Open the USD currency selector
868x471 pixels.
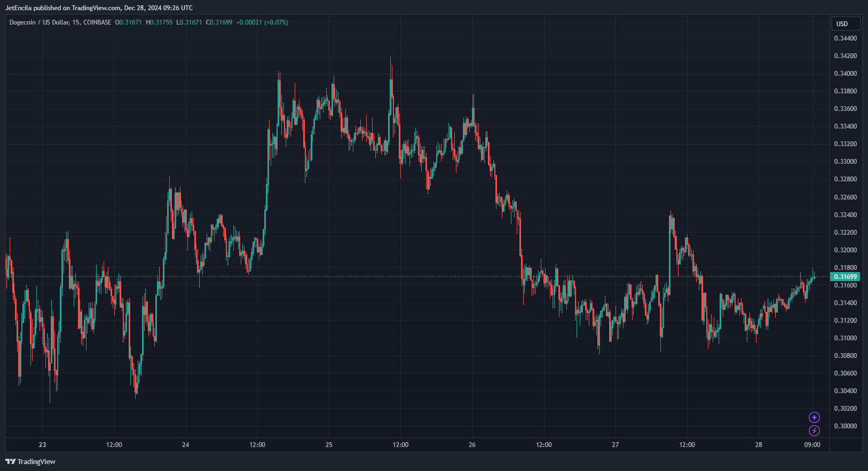click(x=846, y=23)
